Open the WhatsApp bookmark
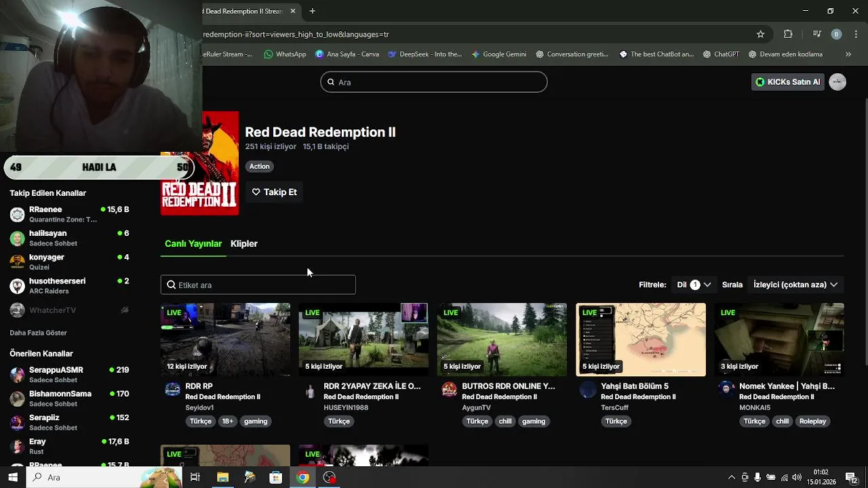 coord(285,54)
